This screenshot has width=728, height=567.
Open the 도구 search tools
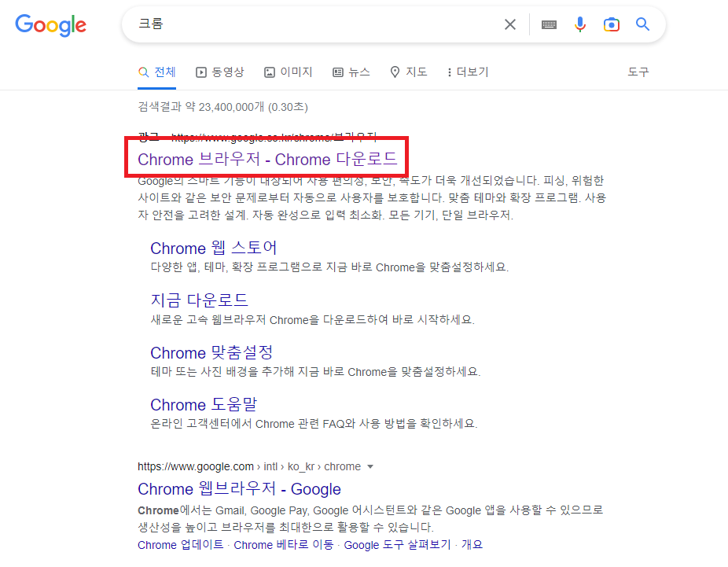pos(638,72)
